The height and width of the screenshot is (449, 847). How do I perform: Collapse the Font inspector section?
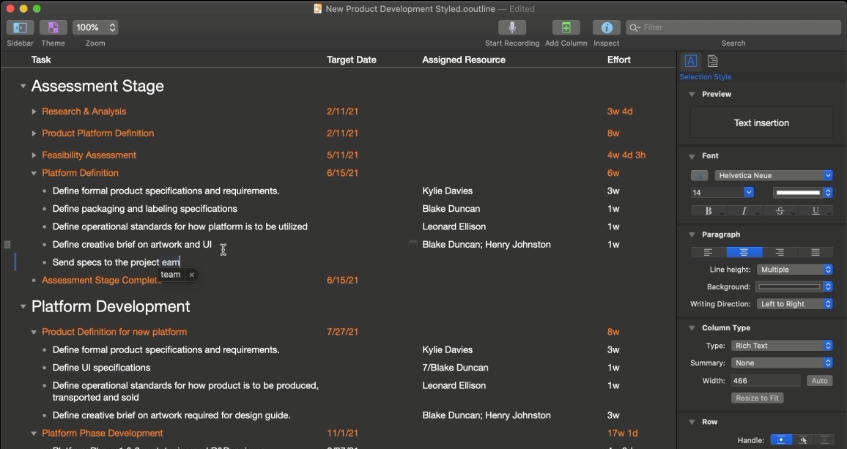(x=692, y=156)
